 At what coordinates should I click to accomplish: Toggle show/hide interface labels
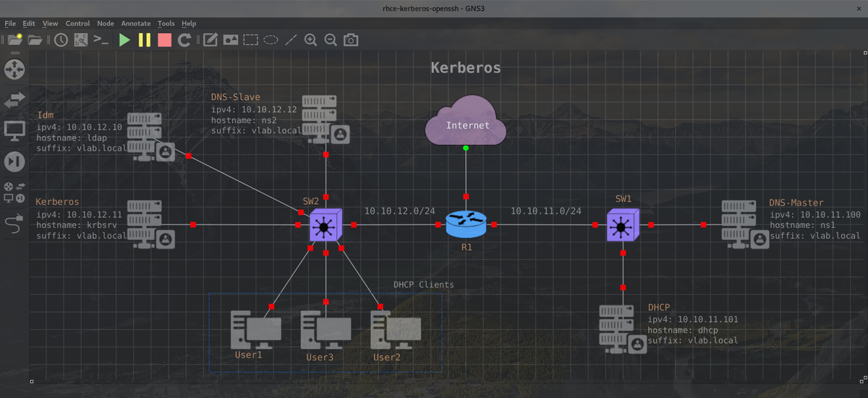click(x=81, y=40)
